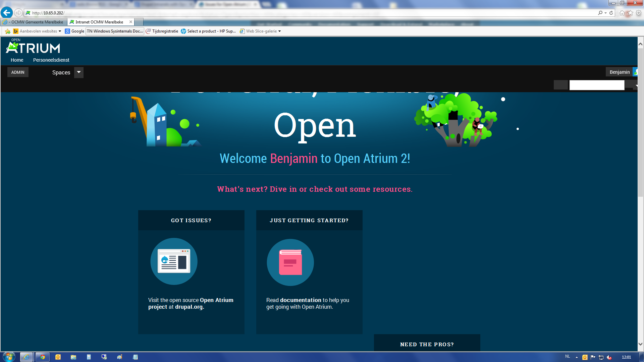Click the ADMIN button
Image resolution: width=644 pixels, height=362 pixels.
point(18,72)
